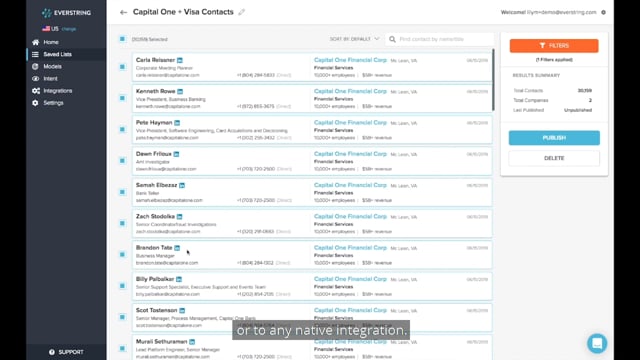Click the find contact search field

pos(439,39)
